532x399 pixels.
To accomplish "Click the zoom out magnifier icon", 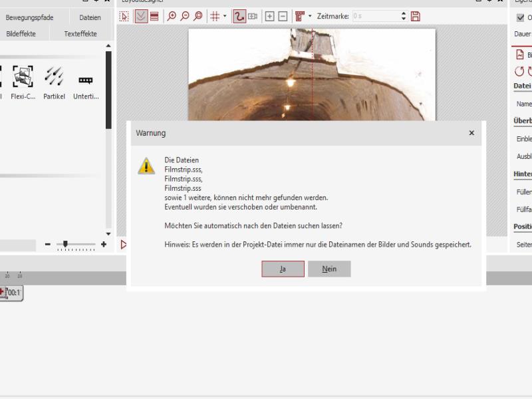I will (185, 16).
